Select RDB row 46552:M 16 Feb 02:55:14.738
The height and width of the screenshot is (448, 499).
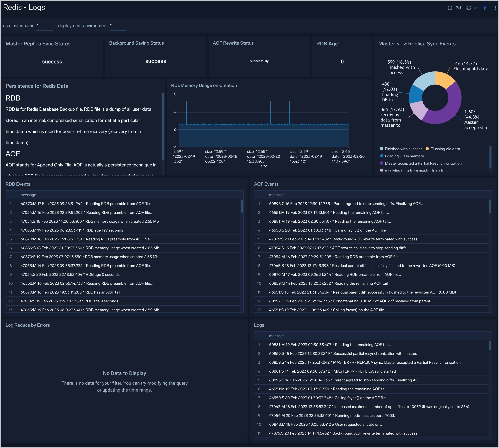point(123,284)
